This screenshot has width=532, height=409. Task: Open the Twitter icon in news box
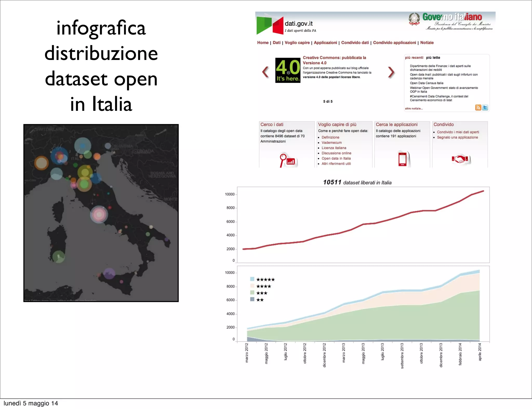485,107
